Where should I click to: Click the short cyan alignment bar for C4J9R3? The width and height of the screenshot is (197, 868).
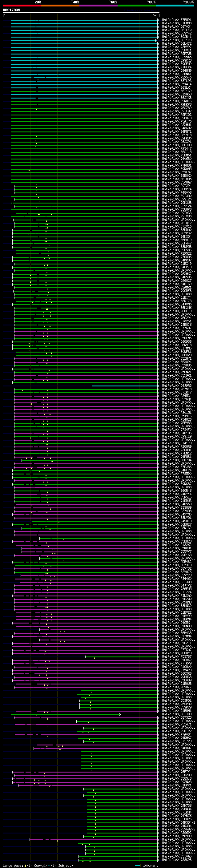click(125, 386)
